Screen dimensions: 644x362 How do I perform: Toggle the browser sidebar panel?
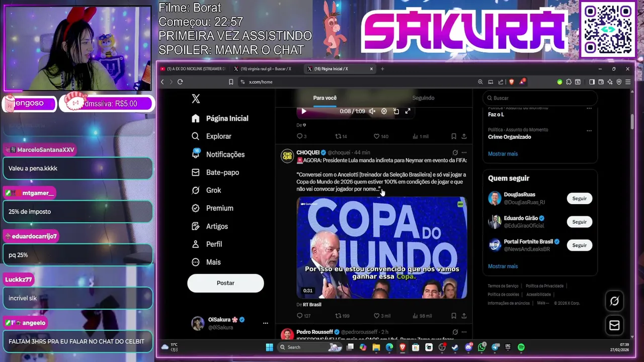(x=592, y=82)
